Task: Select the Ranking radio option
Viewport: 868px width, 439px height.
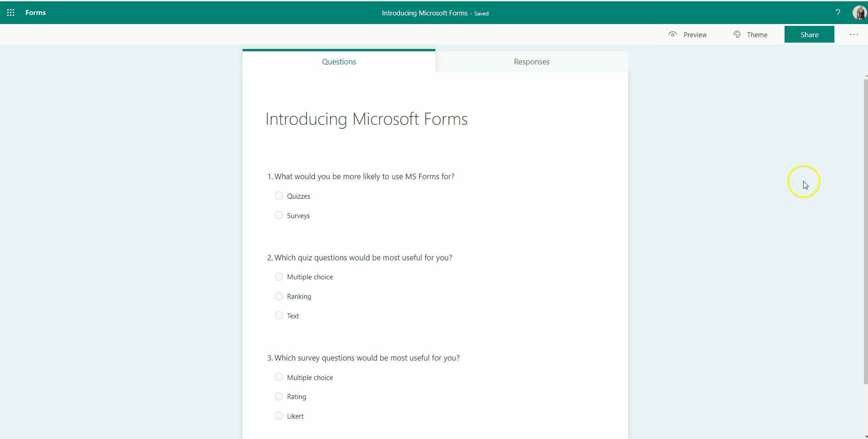Action: tap(279, 296)
